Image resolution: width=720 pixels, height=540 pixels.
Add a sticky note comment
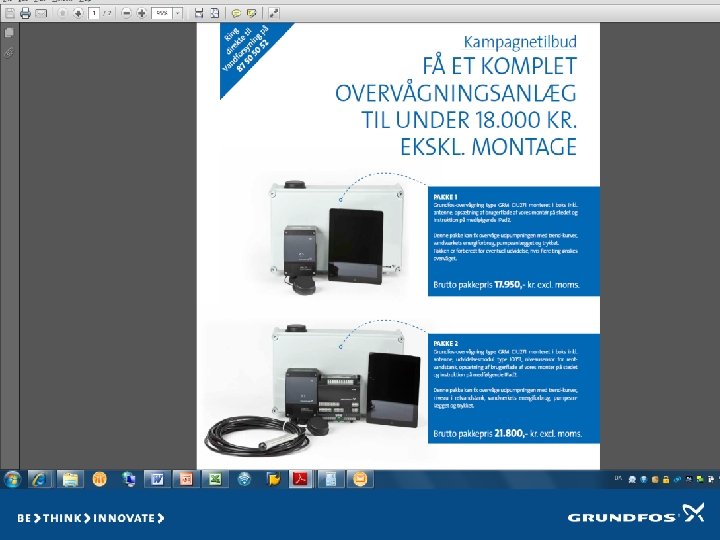point(236,13)
